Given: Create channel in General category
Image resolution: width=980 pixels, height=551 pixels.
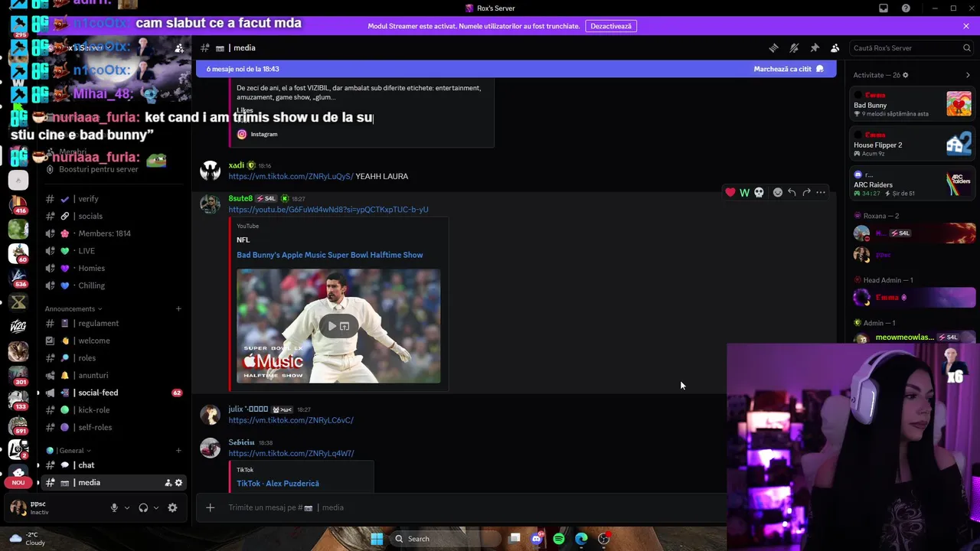Looking at the screenshot, I should coord(178,451).
